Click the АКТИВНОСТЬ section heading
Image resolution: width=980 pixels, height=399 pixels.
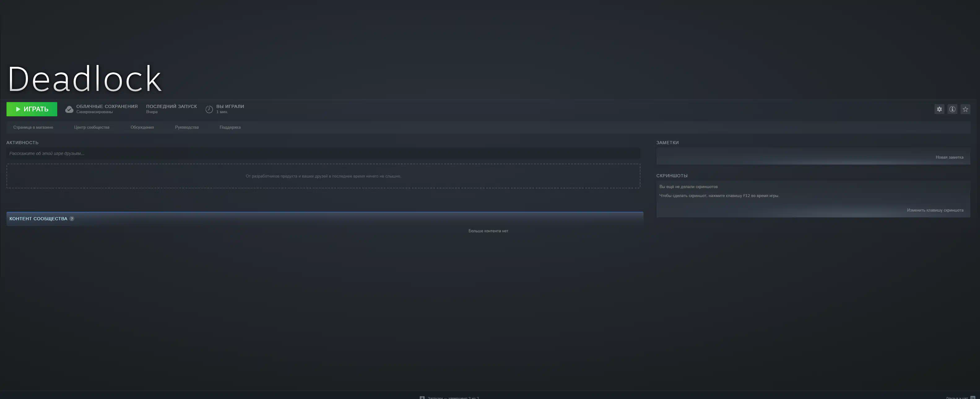coord(23,143)
